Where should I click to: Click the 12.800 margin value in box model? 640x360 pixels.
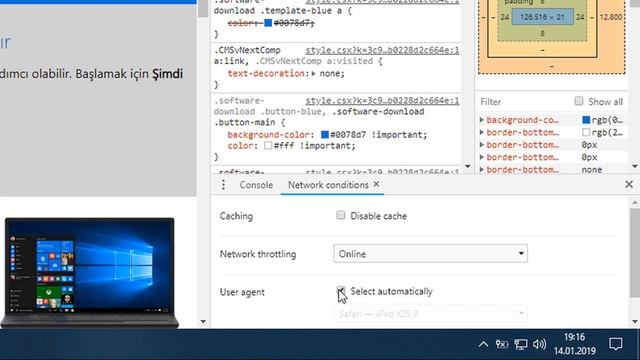pos(611,17)
